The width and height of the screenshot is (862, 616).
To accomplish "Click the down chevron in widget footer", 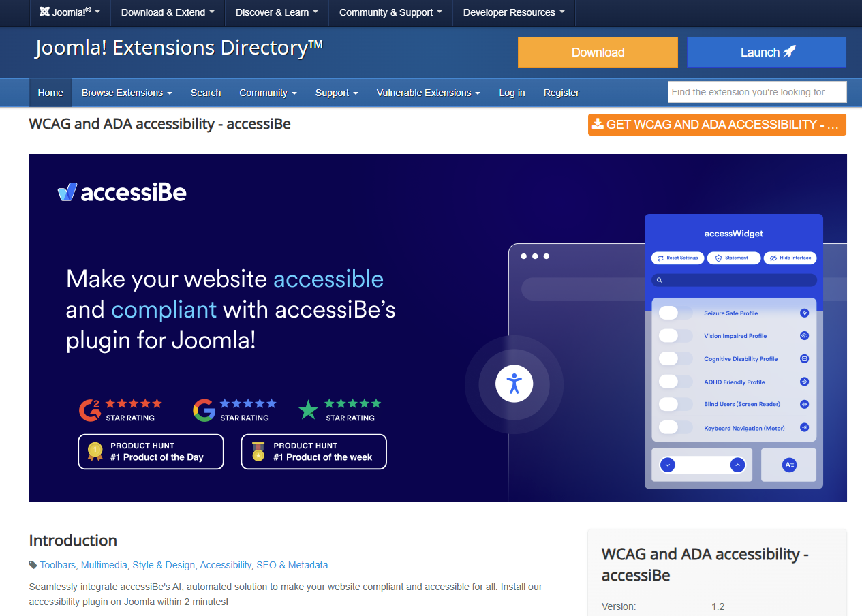I will [668, 465].
